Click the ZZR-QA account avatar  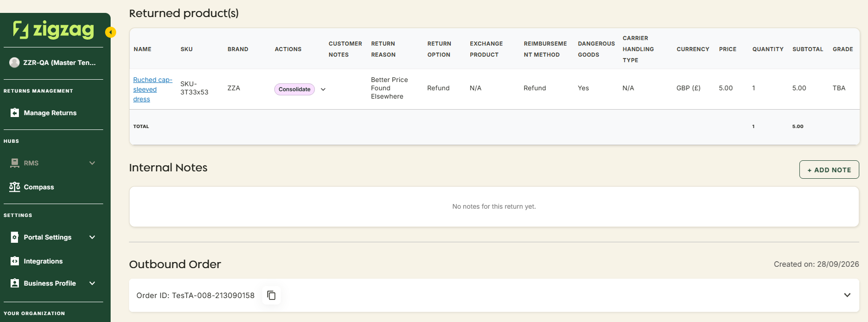[x=14, y=63]
